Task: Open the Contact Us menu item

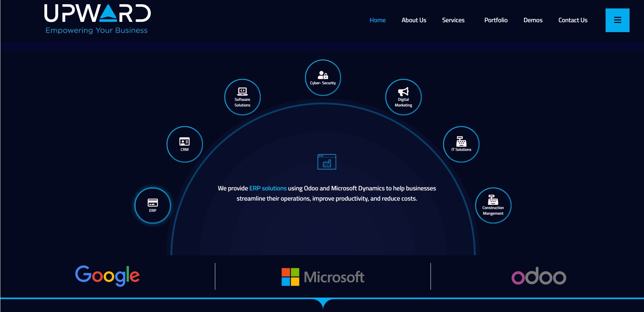Action: [x=573, y=20]
